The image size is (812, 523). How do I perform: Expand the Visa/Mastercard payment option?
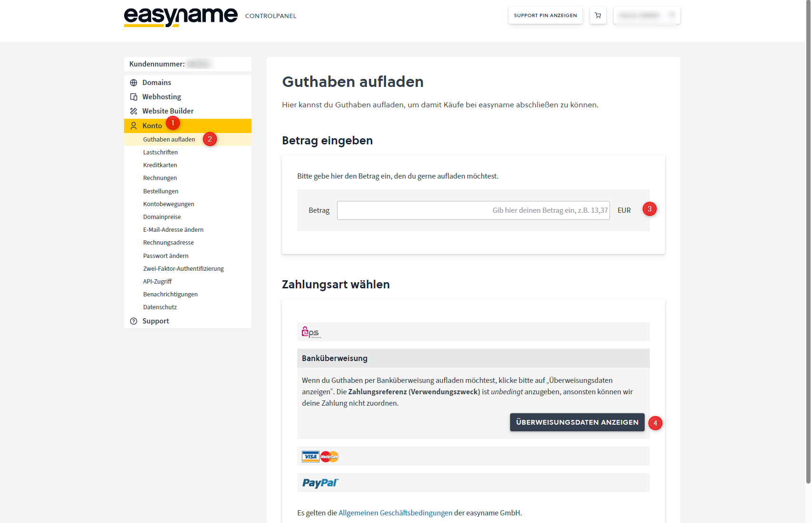(473, 456)
